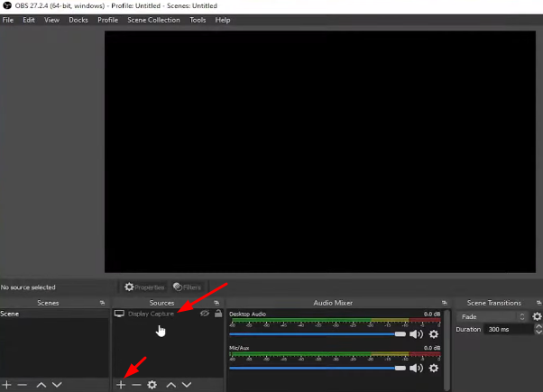Pop out the Sources dock icon
Screen dimensions: 543x392
[x=216, y=303]
